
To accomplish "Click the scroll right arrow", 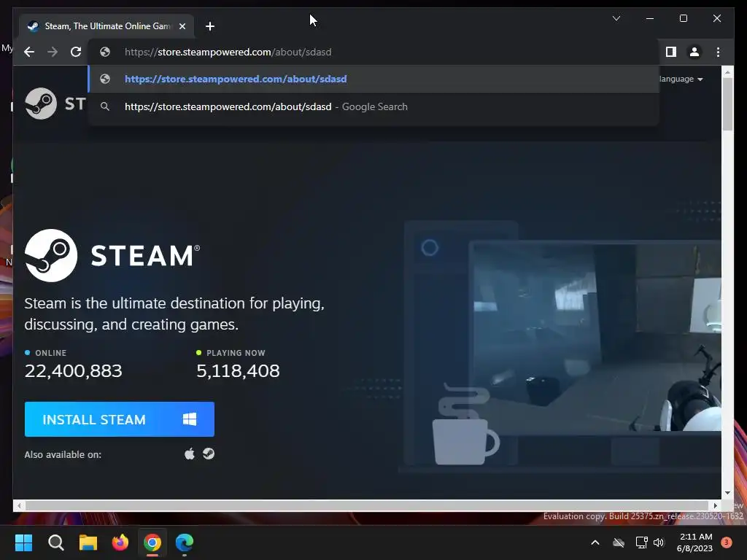I will (715, 505).
